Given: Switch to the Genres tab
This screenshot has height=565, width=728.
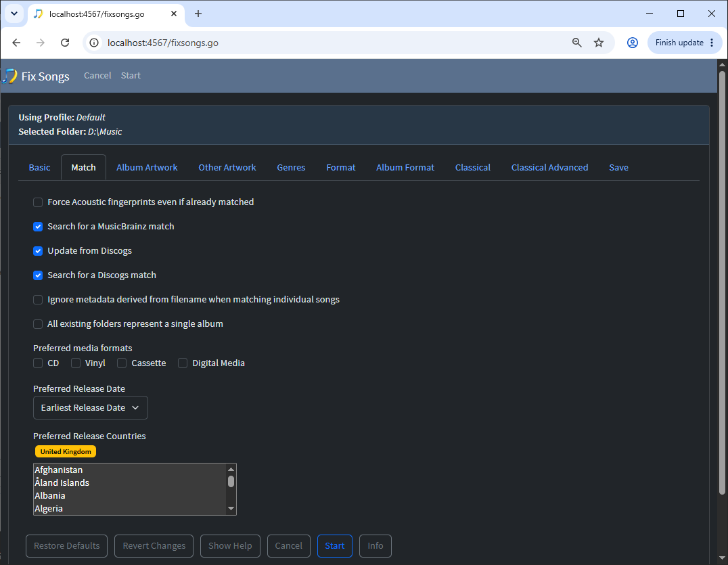Looking at the screenshot, I should tap(291, 168).
